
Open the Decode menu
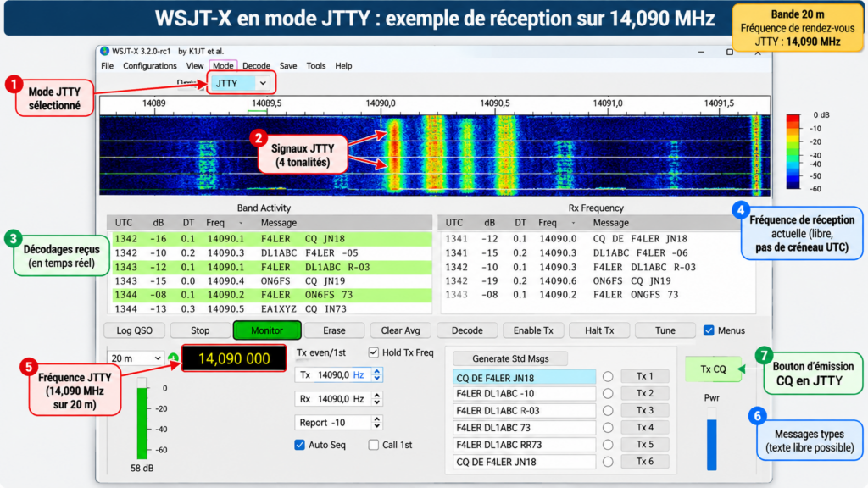coord(256,66)
